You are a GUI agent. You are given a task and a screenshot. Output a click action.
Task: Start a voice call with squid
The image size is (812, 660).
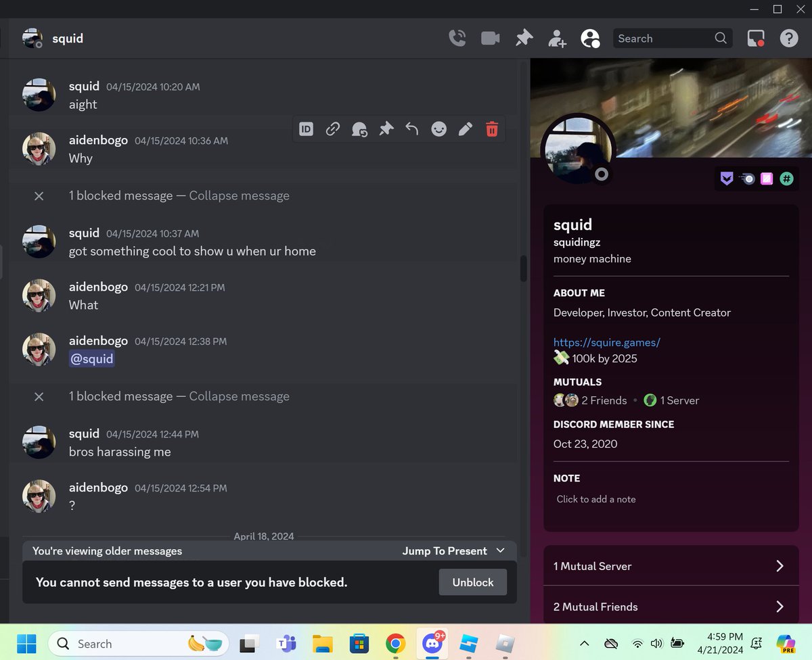[457, 39]
